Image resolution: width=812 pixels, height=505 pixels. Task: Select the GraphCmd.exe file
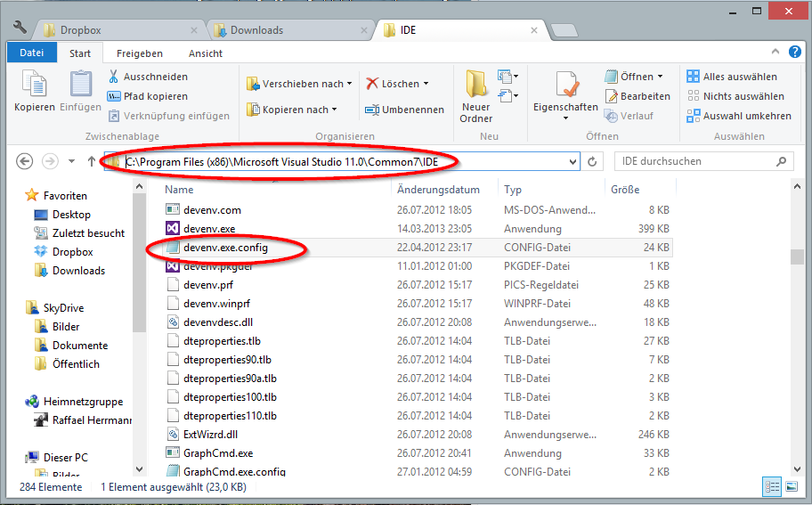click(x=218, y=453)
